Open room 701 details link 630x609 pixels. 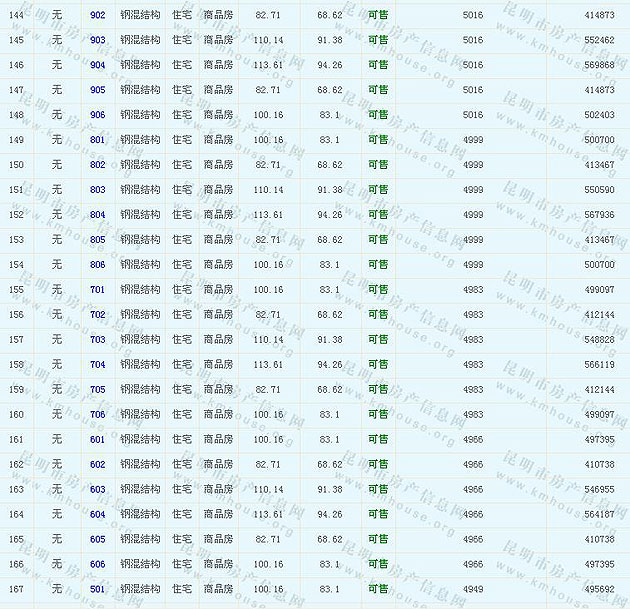(x=97, y=290)
